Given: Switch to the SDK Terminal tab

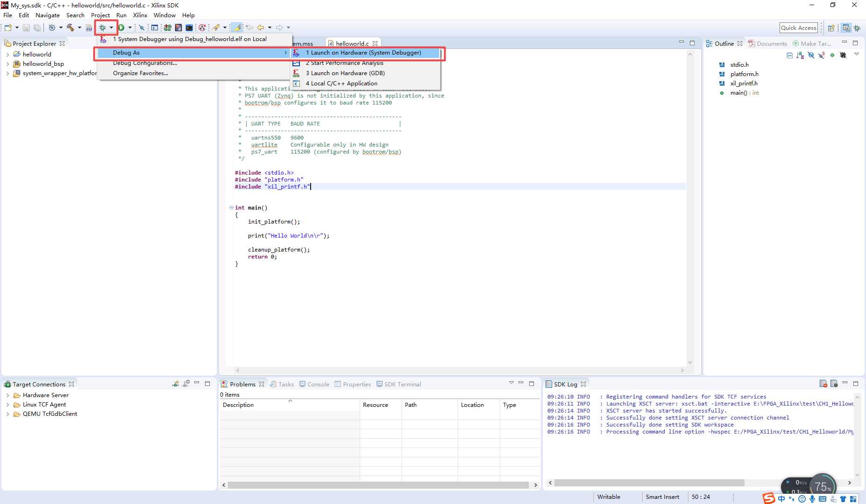Looking at the screenshot, I should (x=398, y=384).
